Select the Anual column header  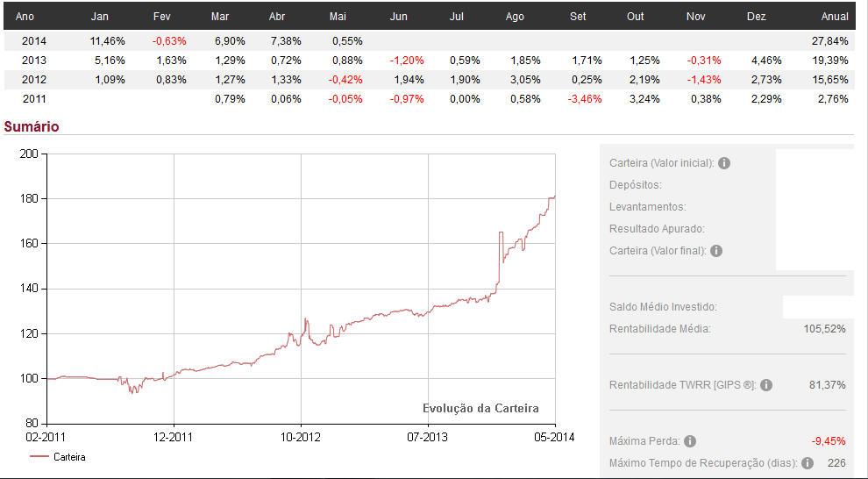click(x=834, y=17)
